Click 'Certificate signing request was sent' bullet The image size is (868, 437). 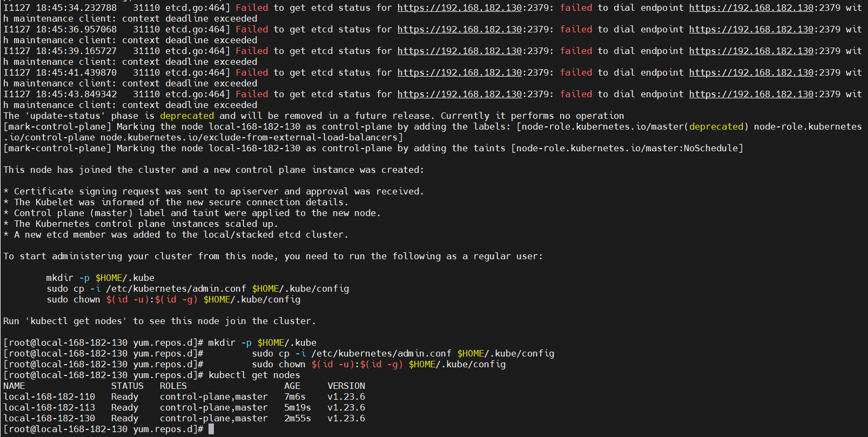[214, 191]
